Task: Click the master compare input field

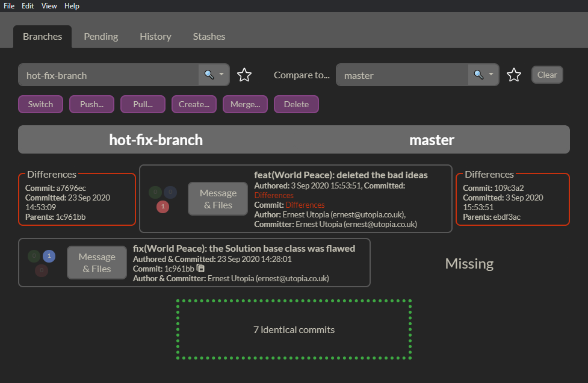Action: [403, 75]
